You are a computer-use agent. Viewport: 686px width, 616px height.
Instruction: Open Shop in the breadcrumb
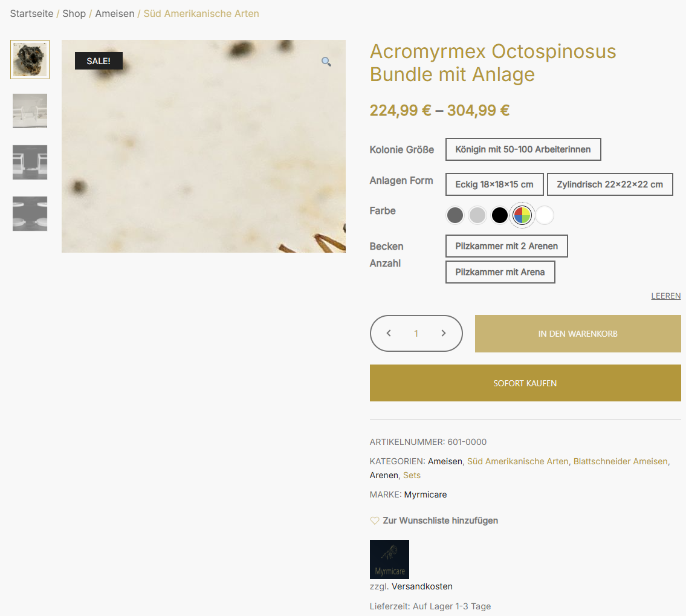74,13
